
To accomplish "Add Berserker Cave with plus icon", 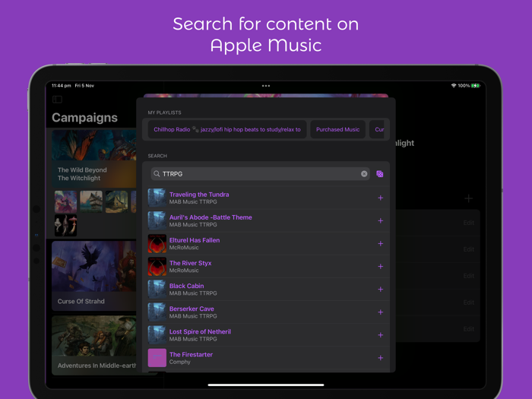I will (380, 312).
